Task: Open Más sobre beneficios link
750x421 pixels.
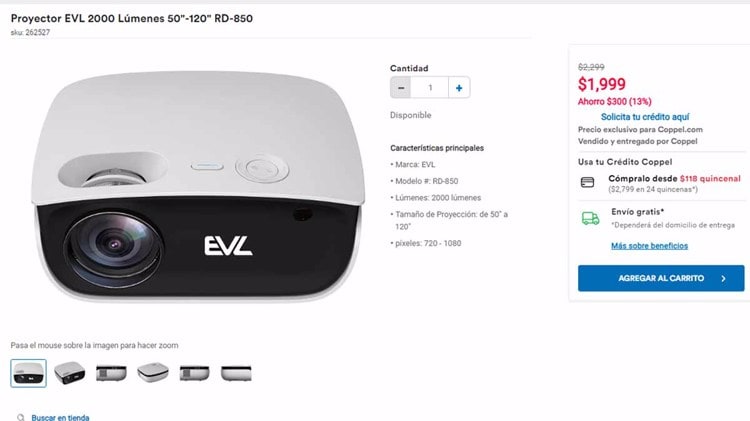Action: pyautogui.click(x=649, y=246)
